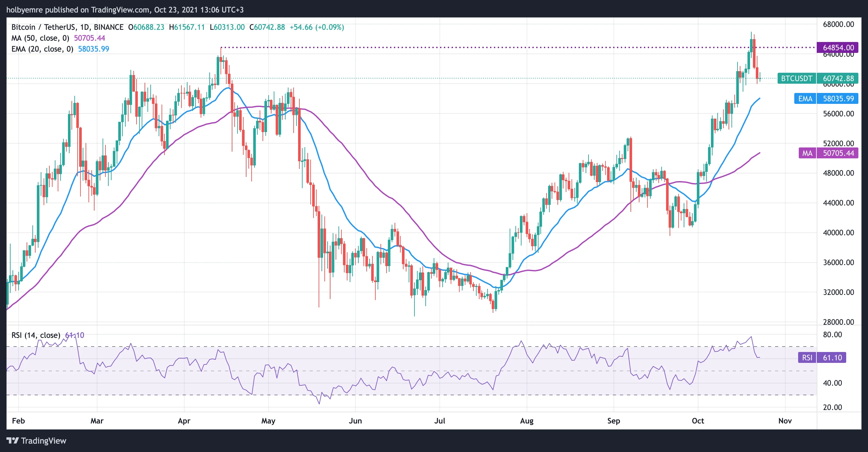Click the purple RSI axis tag
Image resolution: width=868 pixels, height=452 pixels.
[x=807, y=357]
